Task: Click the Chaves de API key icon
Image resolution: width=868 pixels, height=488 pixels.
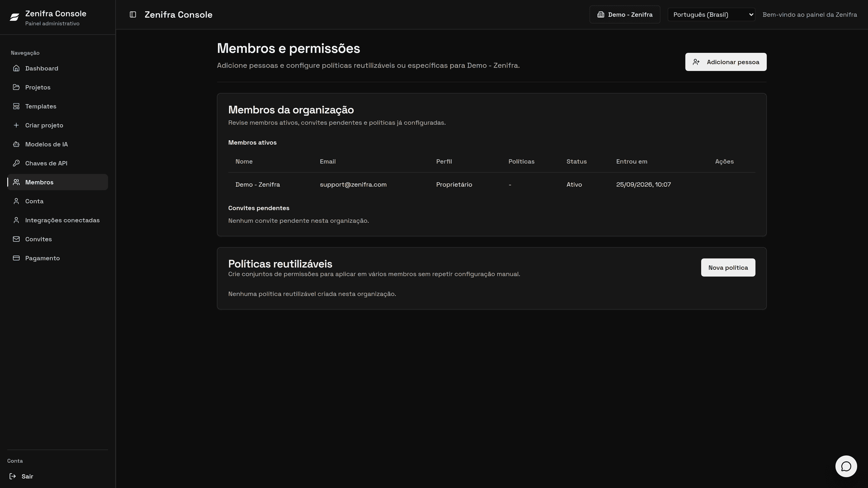Action: (x=16, y=163)
